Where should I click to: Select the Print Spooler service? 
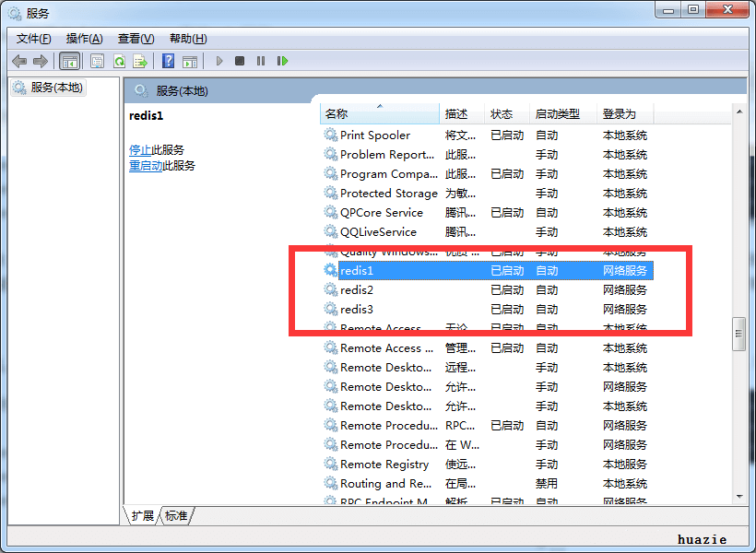click(x=487, y=135)
